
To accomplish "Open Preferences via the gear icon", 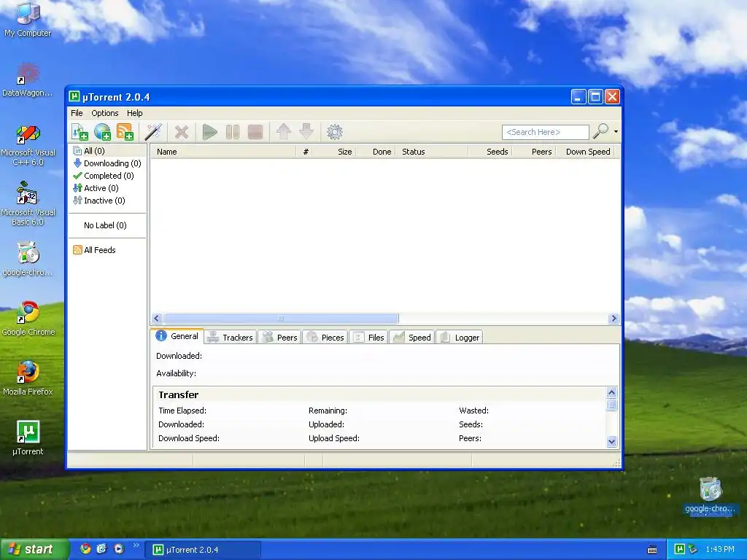I will pyautogui.click(x=334, y=132).
